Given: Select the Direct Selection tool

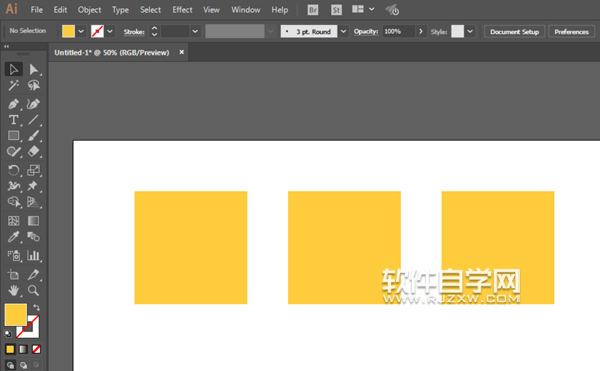Looking at the screenshot, I should 33,69.
